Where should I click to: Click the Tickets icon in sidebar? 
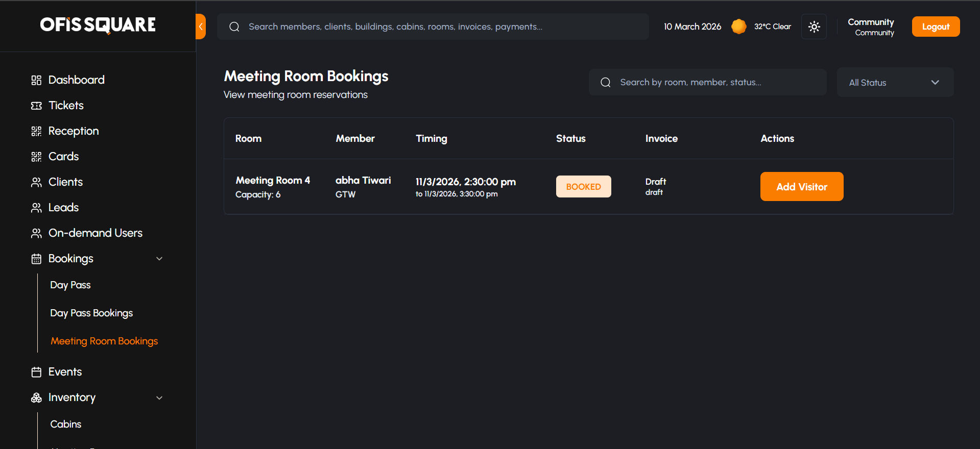[x=36, y=106]
